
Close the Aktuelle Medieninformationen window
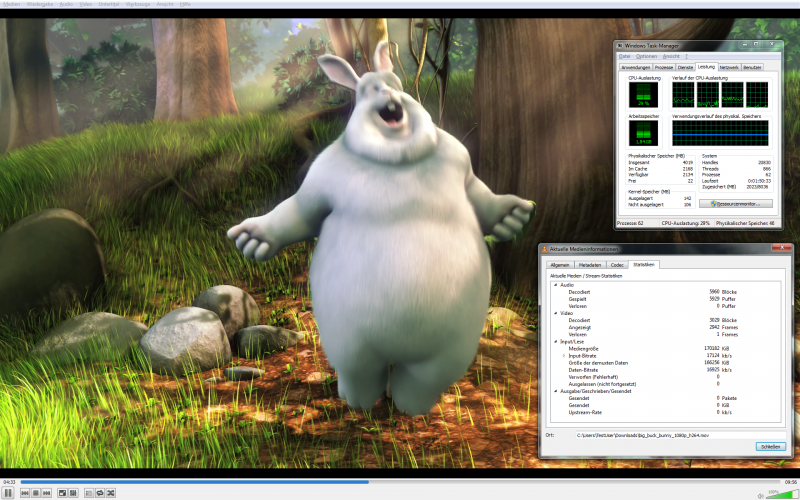click(x=781, y=248)
